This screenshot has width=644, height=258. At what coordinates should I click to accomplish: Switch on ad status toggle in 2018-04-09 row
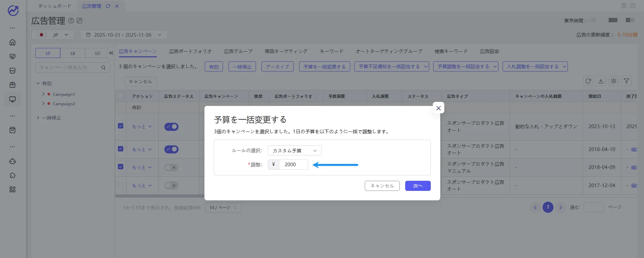point(171,167)
